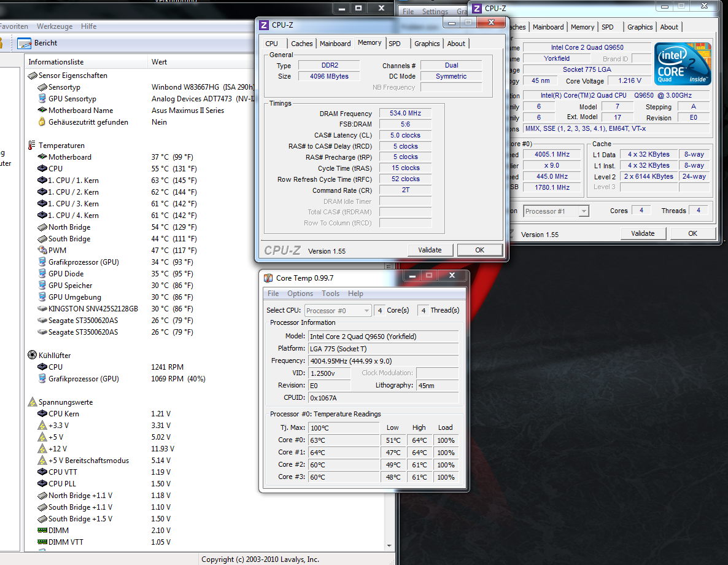Switch to the CPU tab in front CPU-Z
Viewport: 728px width, 565px height.
271,43
